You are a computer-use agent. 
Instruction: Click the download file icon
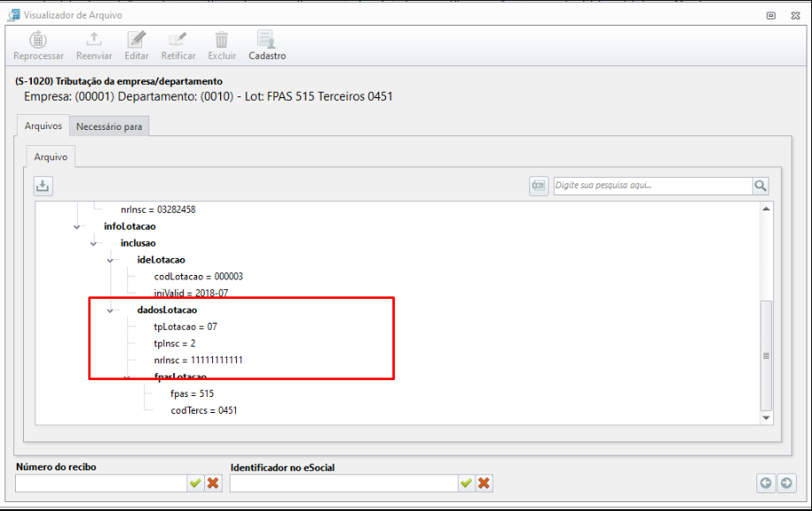click(43, 186)
